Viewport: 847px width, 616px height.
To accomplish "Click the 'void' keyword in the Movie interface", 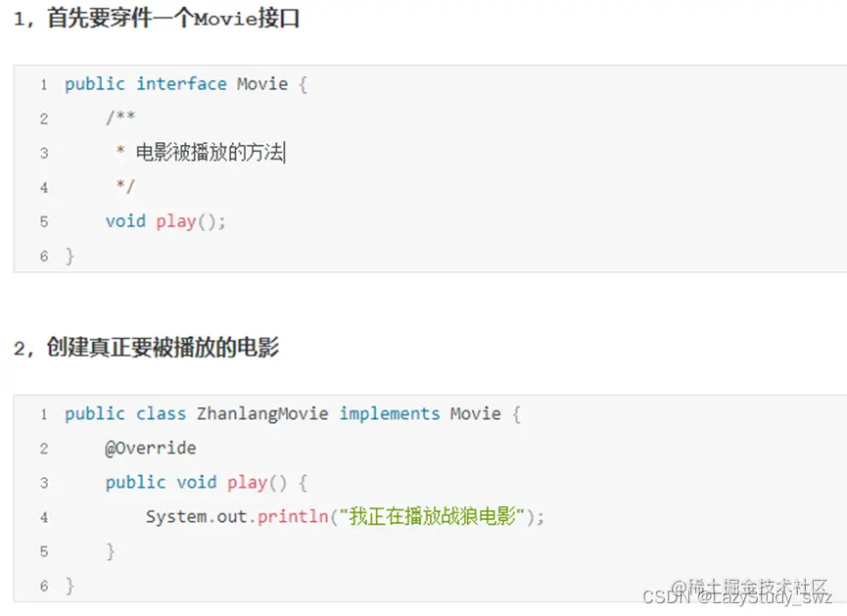I will (x=126, y=221).
